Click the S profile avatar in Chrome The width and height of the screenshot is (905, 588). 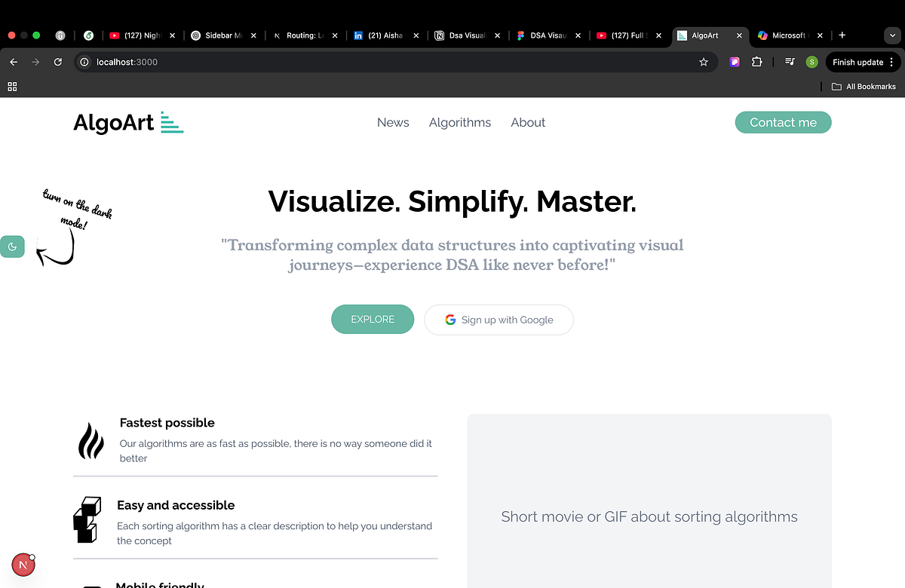click(811, 62)
